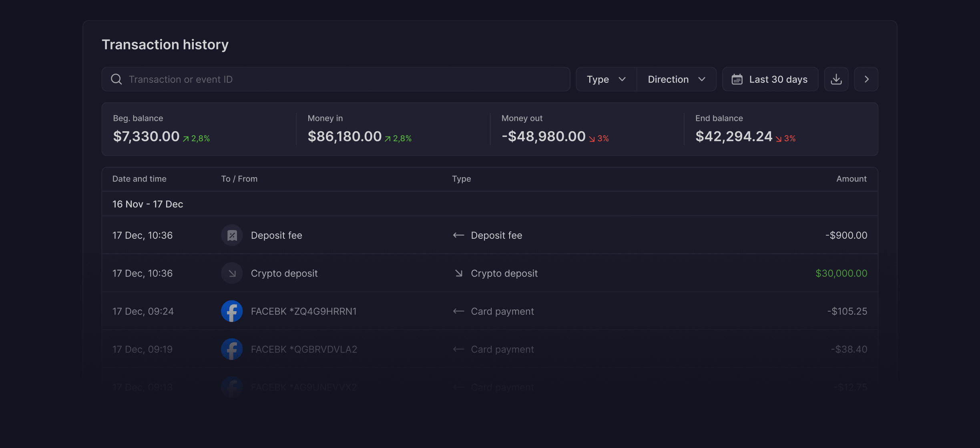Sort by Amount column header

(851, 179)
